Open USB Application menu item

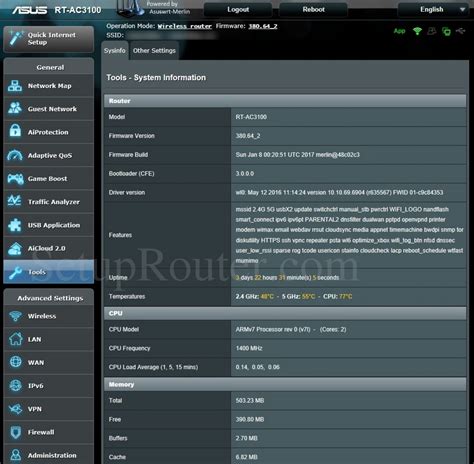(49, 225)
